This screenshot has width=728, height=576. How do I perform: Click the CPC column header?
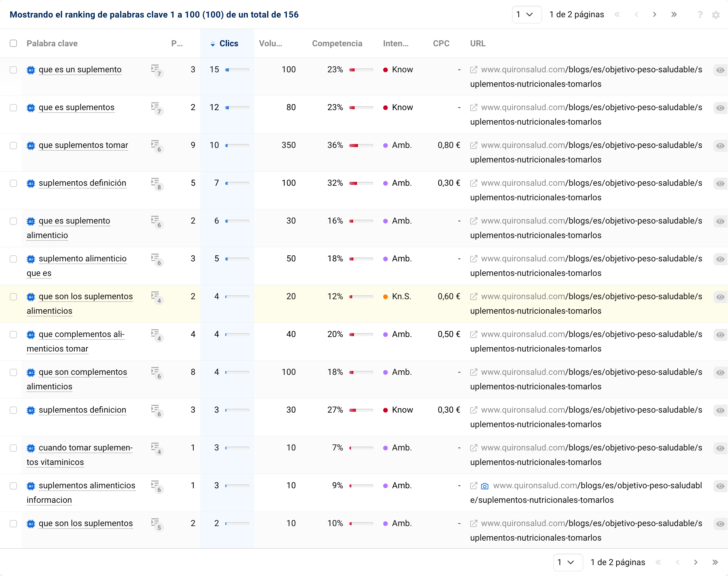pos(441,44)
